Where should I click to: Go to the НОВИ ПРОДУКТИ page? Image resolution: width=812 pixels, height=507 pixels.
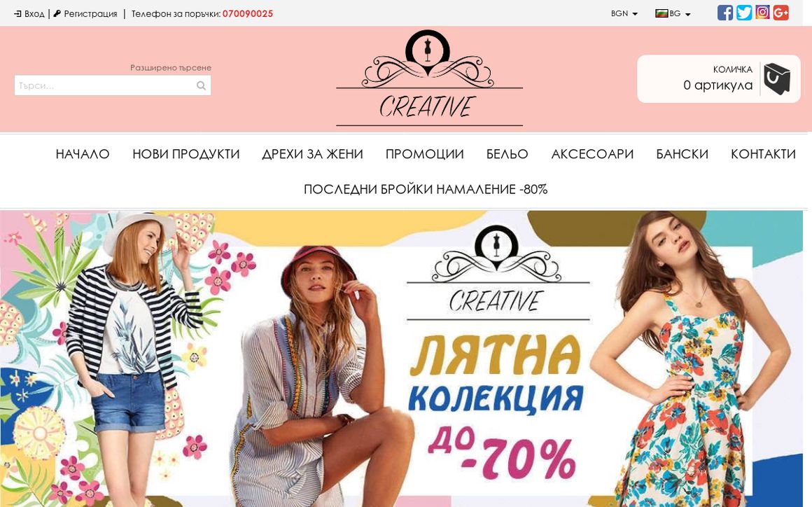click(186, 154)
